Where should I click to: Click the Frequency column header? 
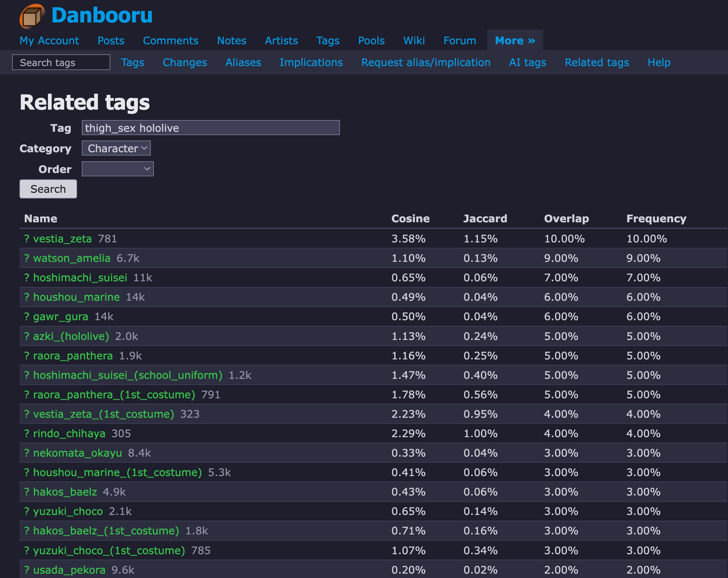tap(656, 219)
